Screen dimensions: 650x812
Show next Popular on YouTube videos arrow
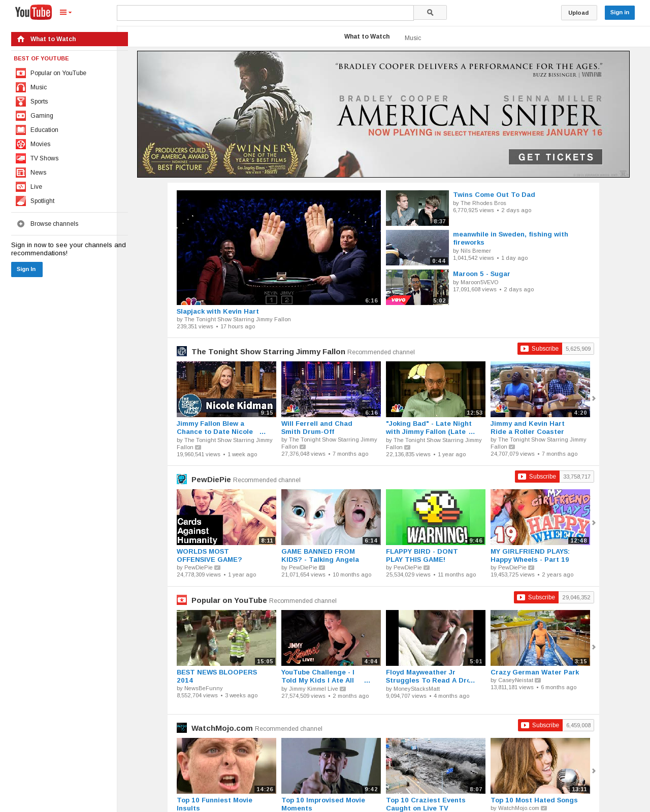594,647
